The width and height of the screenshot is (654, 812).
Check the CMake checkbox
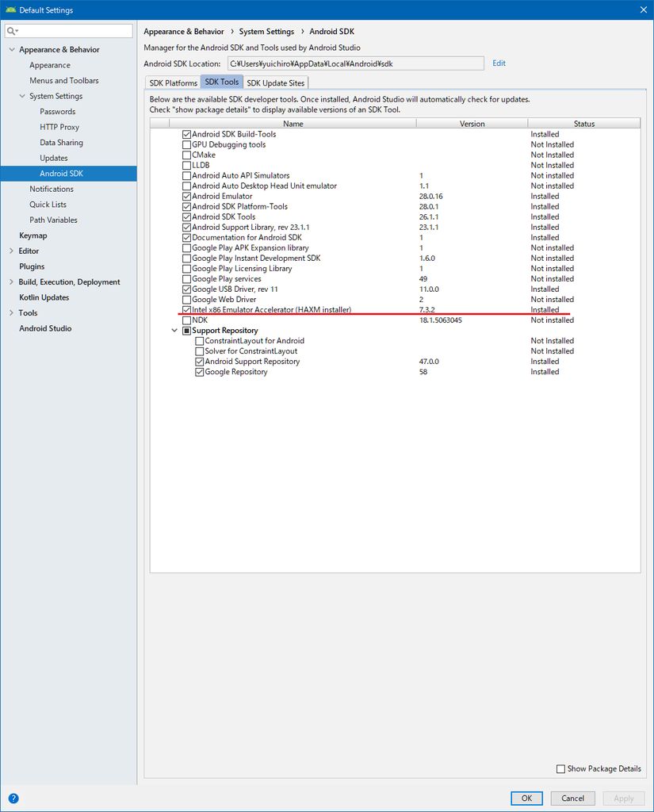point(186,155)
